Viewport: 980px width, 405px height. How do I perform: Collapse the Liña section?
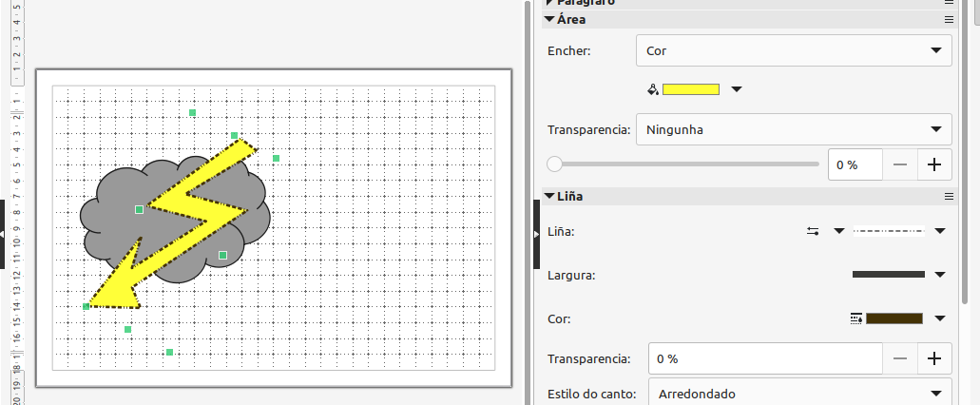click(549, 197)
